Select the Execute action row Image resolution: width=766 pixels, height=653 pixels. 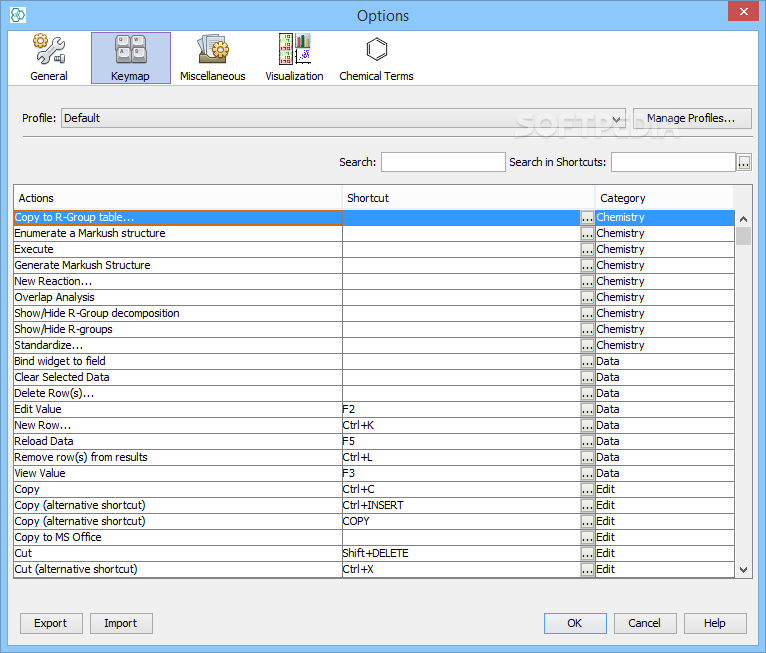[178, 250]
